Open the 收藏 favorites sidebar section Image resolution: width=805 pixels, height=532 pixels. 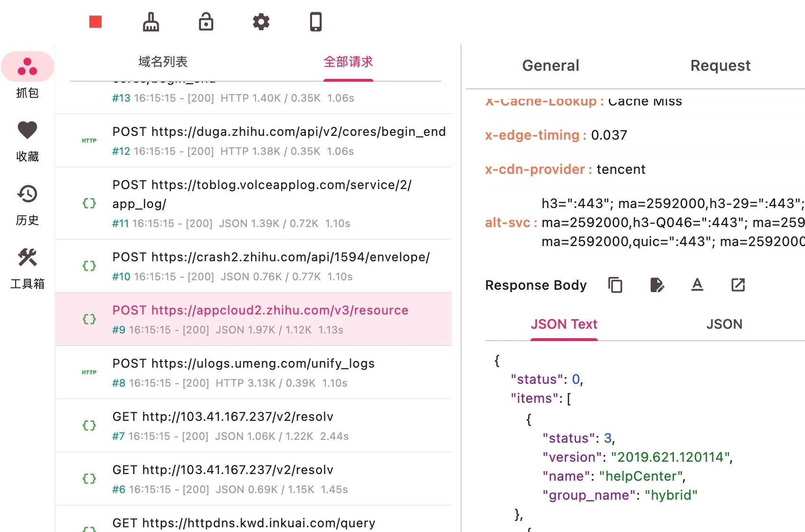tap(28, 141)
